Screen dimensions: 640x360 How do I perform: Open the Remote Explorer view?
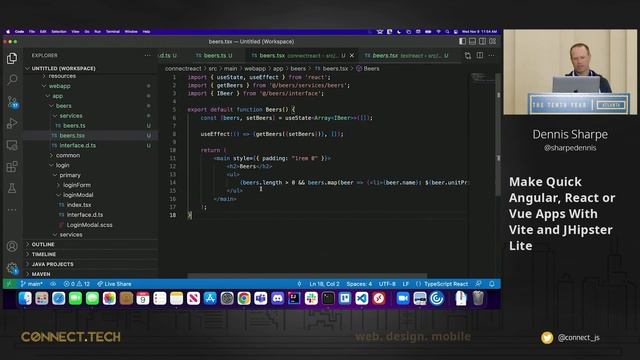coord(12,145)
